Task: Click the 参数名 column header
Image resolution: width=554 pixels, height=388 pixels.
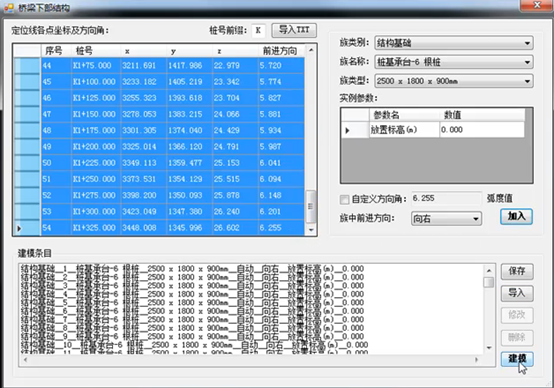Action: (x=404, y=115)
